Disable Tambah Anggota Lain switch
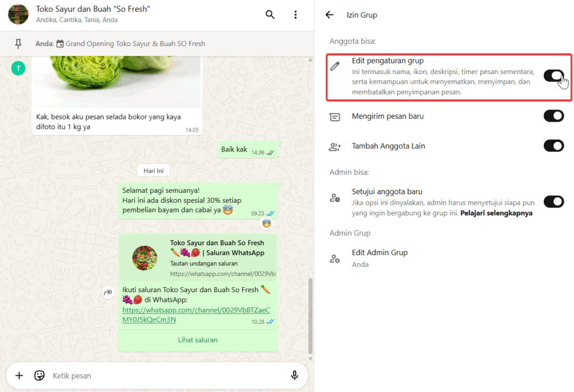Image resolution: width=574 pixels, height=392 pixels. coord(553,146)
